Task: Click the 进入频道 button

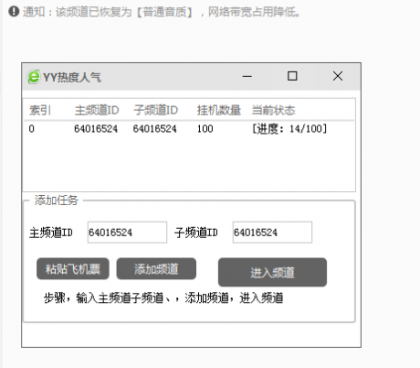Action: [272, 272]
